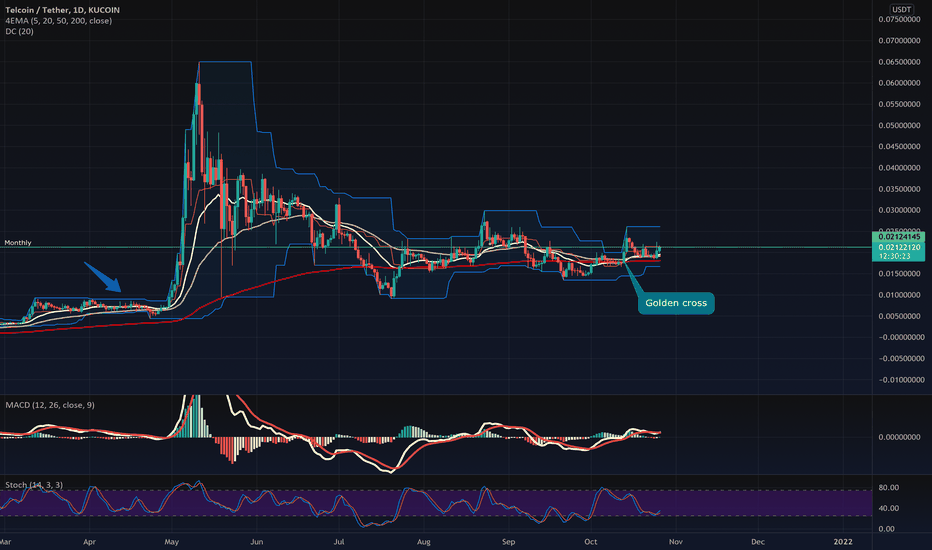Click the 0.04000000 price axis value
This screenshot has width=932, height=550.
coord(899,168)
